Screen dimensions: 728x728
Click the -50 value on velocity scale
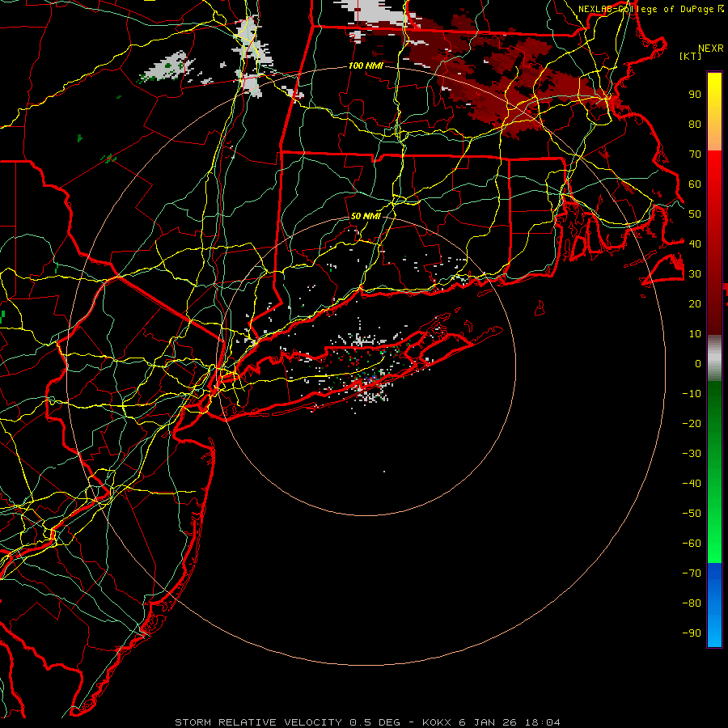tap(692, 514)
